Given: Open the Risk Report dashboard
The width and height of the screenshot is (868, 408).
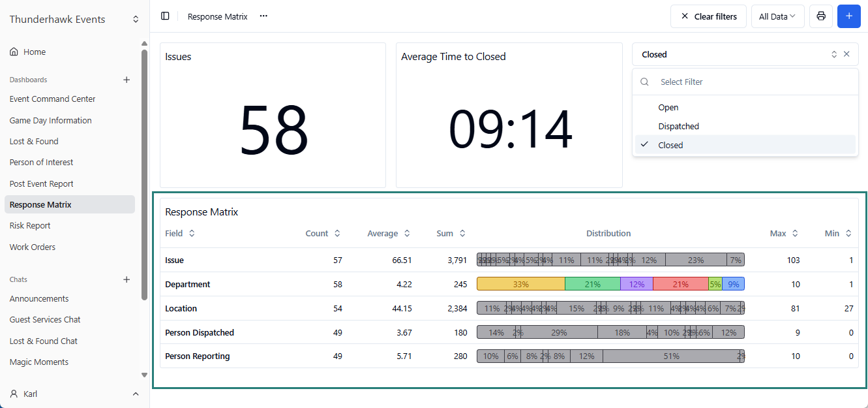Looking at the screenshot, I should click(x=30, y=226).
